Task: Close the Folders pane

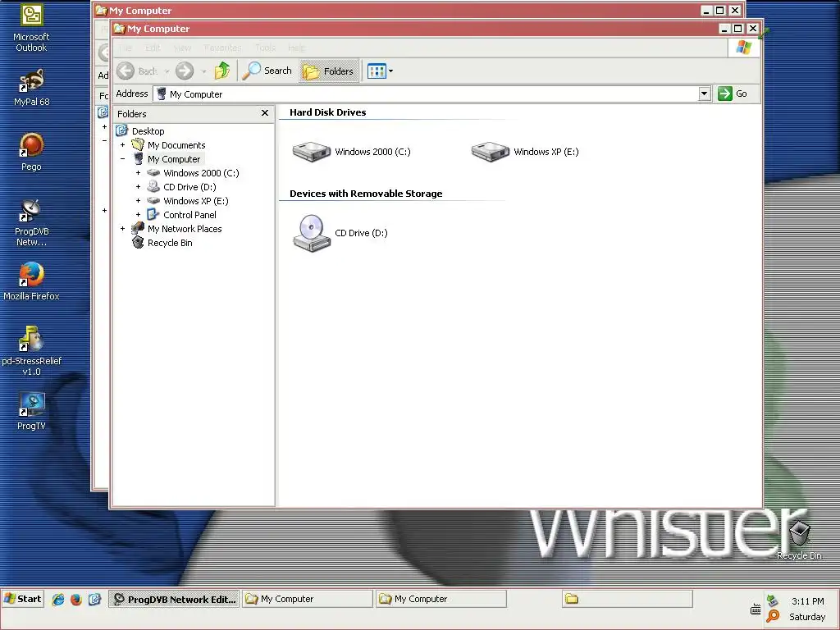Action: [x=265, y=113]
